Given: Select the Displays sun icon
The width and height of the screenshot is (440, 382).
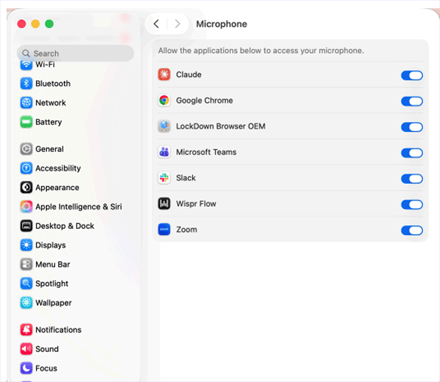Looking at the screenshot, I should [x=26, y=245].
